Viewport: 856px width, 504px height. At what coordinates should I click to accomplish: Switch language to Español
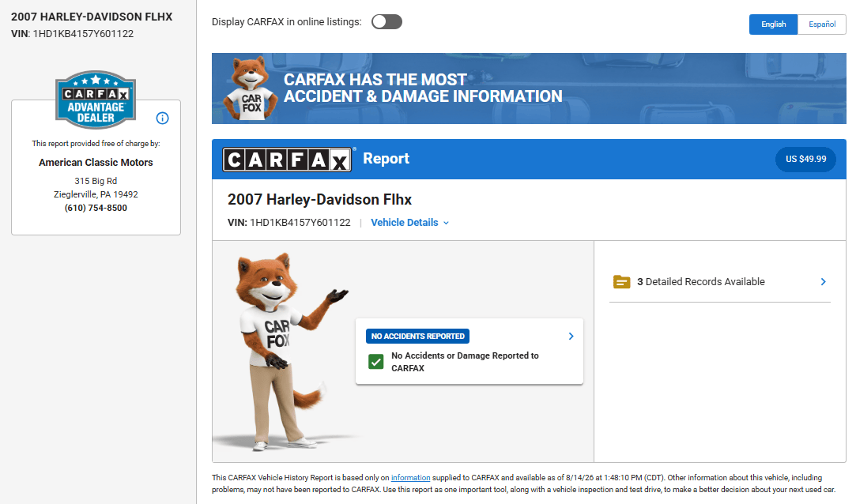point(821,24)
